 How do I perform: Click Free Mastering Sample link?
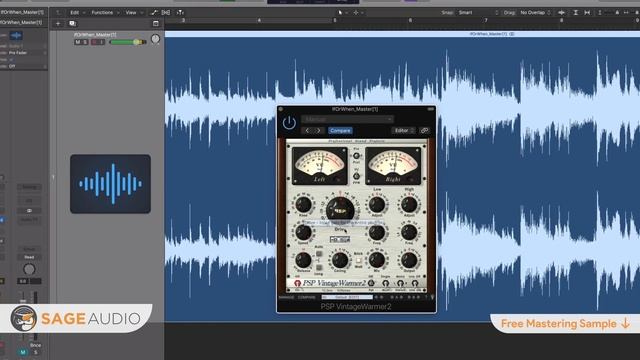(x=565, y=324)
